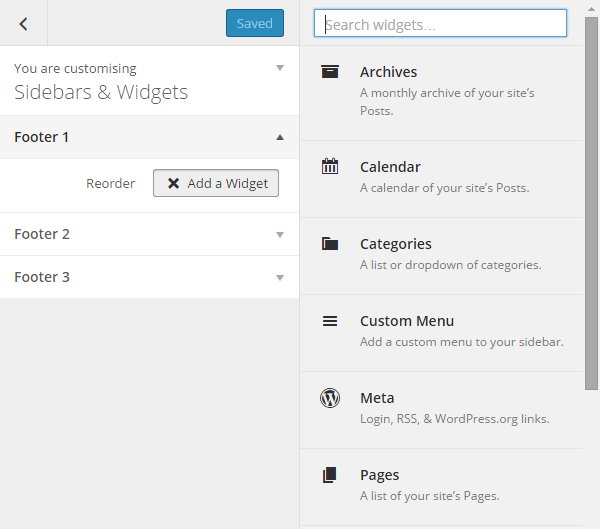Click 'A list or dropdown of categories' description
Viewport: 600px width, 529px height.
[450, 265]
